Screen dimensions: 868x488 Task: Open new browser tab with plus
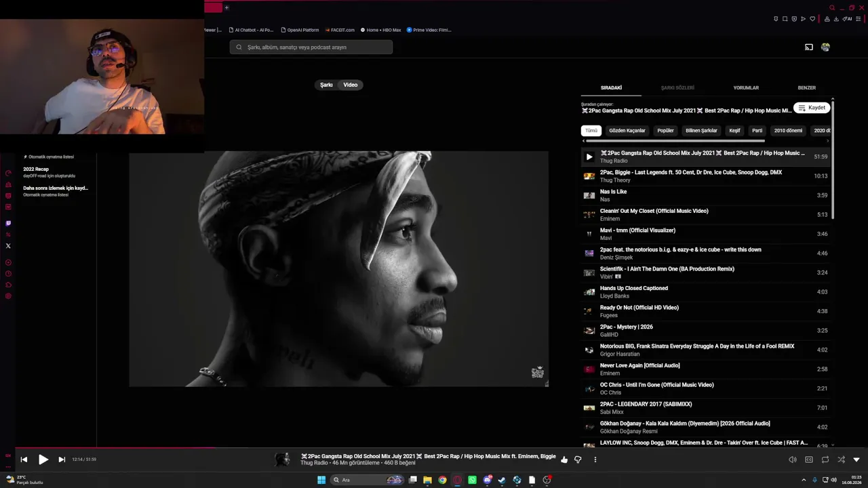226,7
